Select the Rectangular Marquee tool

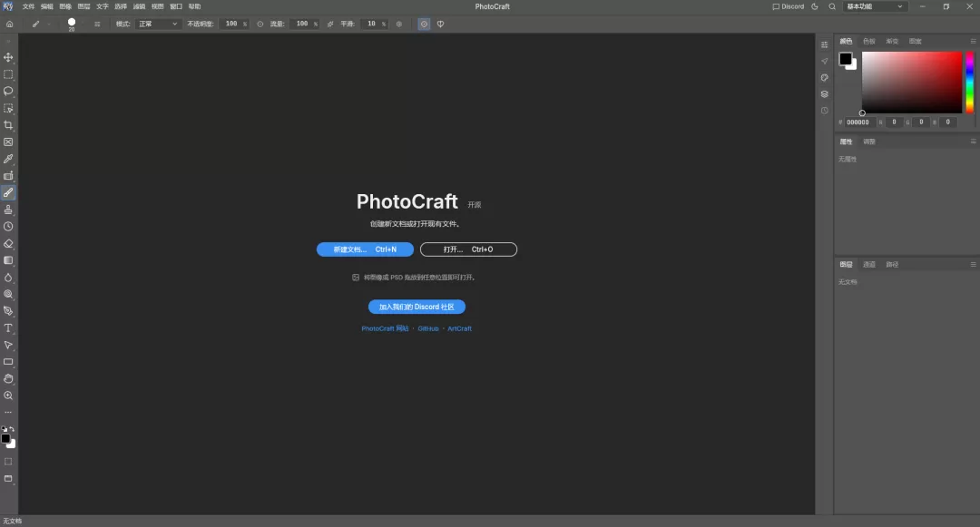point(8,74)
